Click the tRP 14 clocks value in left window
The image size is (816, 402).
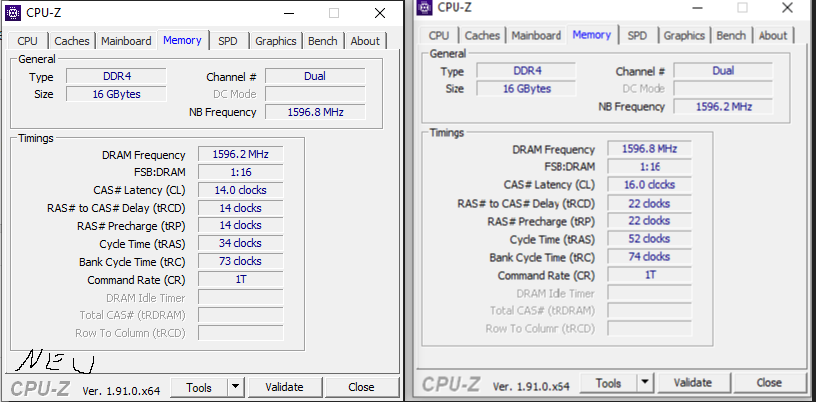tap(240, 225)
